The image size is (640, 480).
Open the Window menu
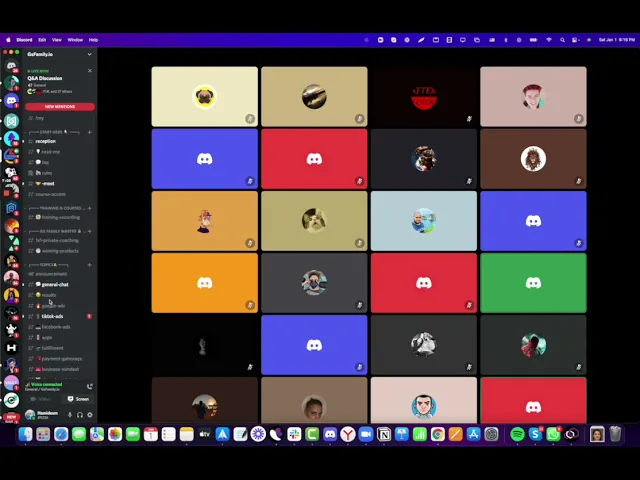pos(75,40)
